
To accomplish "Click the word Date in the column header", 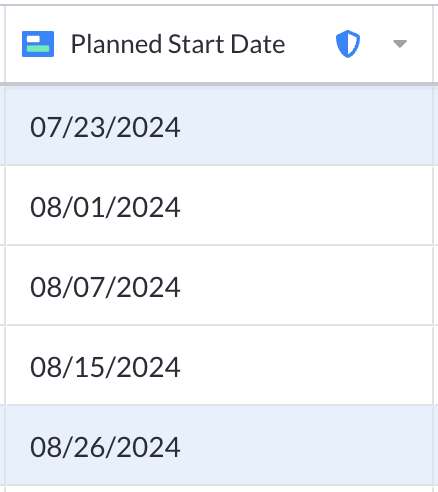I will click(258, 44).
